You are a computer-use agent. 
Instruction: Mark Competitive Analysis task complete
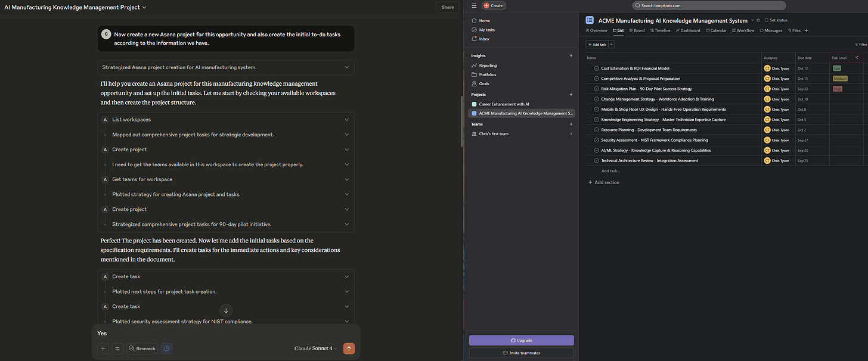point(596,79)
